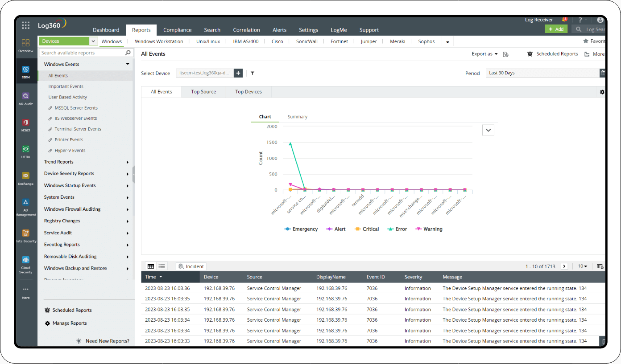Expand Device Severity Reports section
The height and width of the screenshot is (364, 621).
click(x=128, y=174)
